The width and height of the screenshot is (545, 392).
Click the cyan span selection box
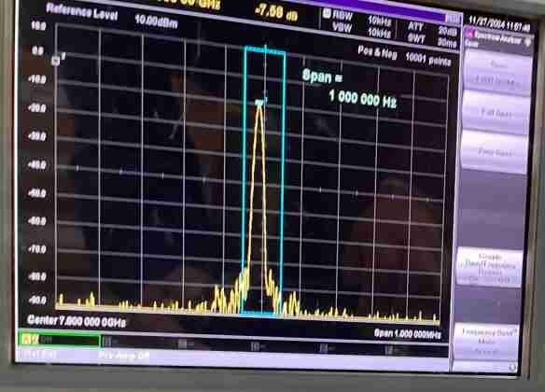263,181
